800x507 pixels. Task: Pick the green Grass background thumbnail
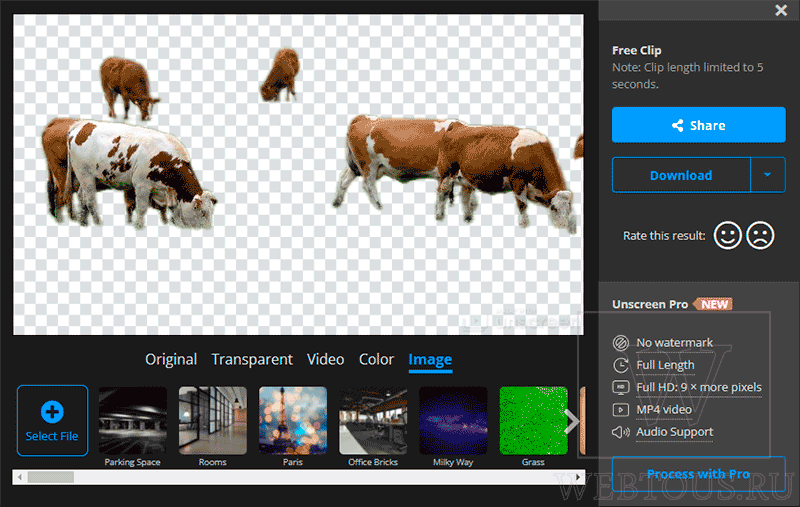[533, 421]
